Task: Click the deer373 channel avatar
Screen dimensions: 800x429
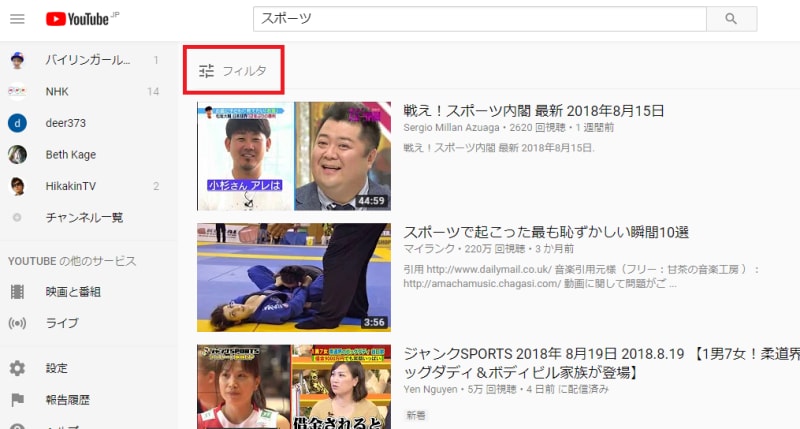Action: (x=17, y=123)
